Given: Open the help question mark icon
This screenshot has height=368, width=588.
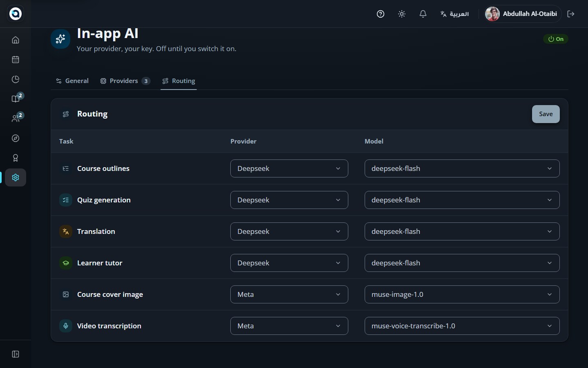Looking at the screenshot, I should coord(381,14).
